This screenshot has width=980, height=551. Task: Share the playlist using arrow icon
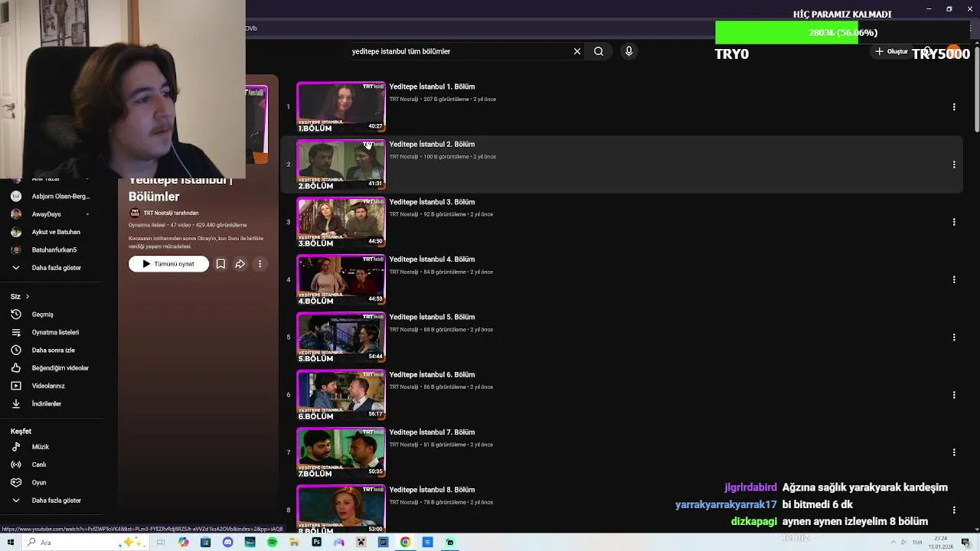tap(240, 264)
